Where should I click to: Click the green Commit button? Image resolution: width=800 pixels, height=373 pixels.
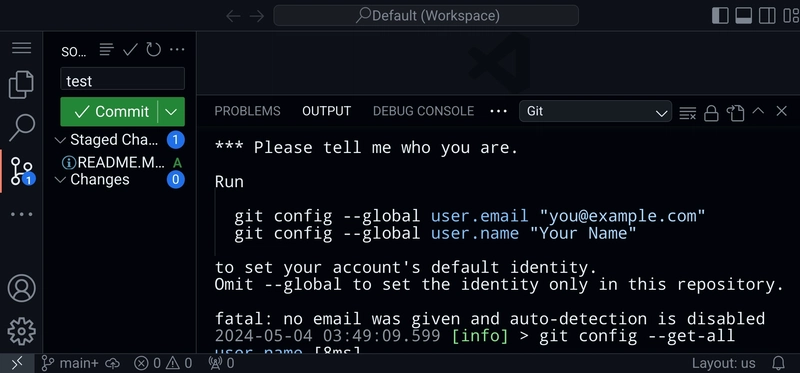(x=109, y=112)
